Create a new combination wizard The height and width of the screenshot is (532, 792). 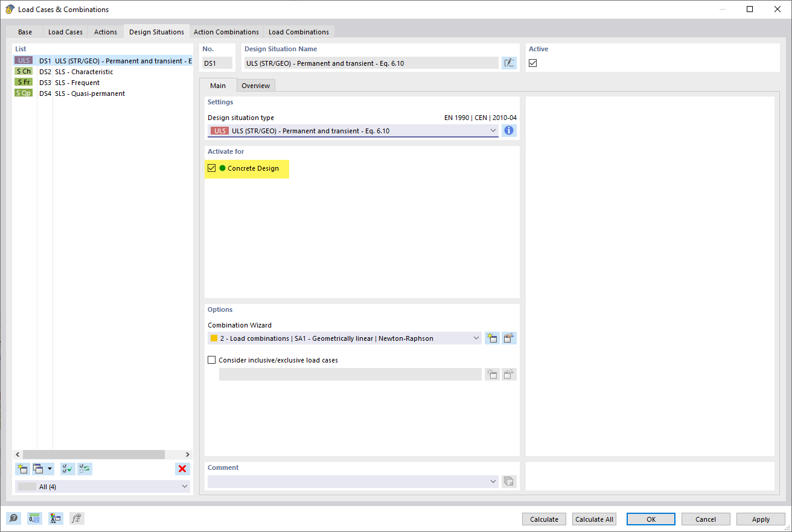(x=492, y=338)
